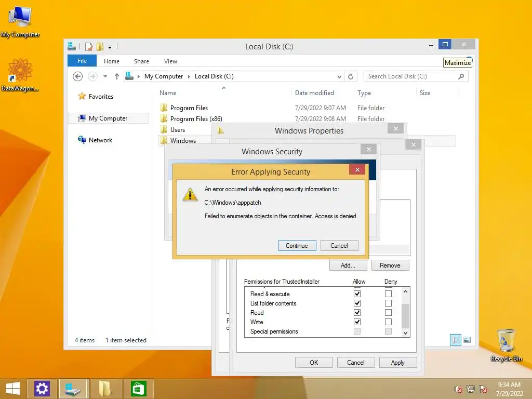Screen dimensions: 532x399
Task: Click permissions list scroll up arrow
Action: (x=405, y=291)
